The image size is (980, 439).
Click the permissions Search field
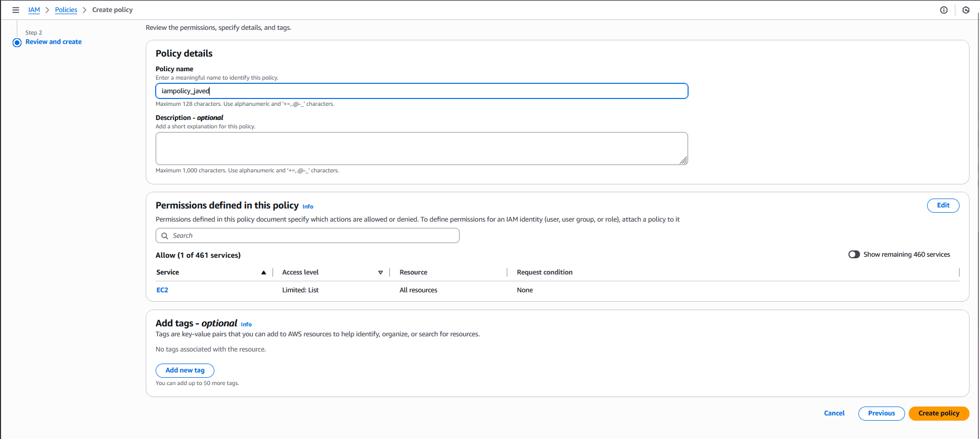click(308, 236)
